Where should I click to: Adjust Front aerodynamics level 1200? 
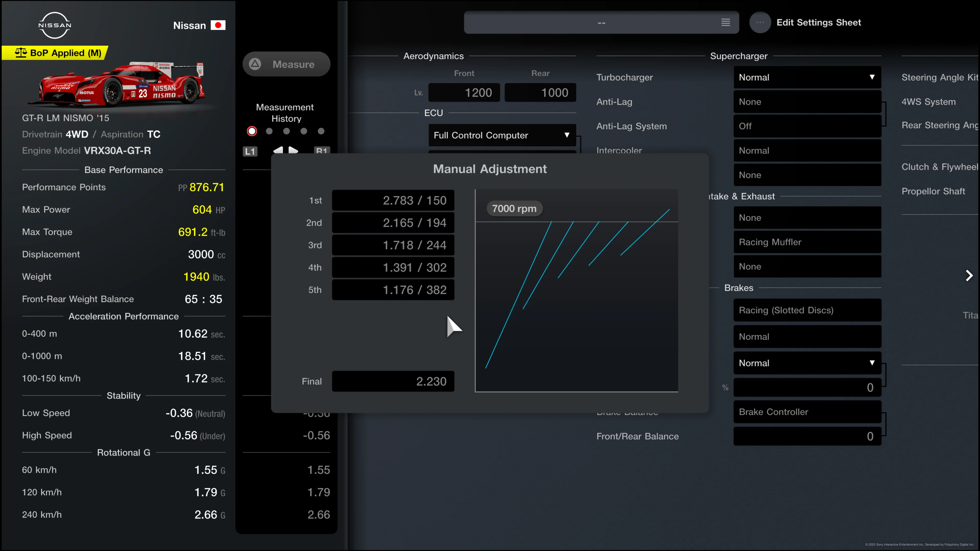tap(464, 92)
